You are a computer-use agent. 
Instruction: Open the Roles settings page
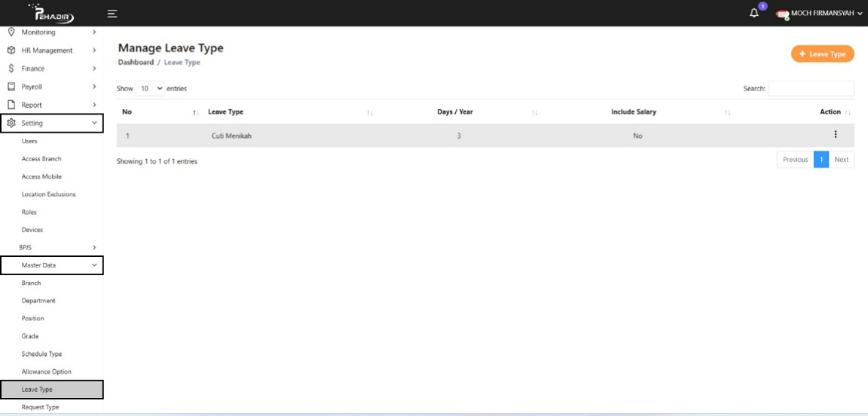[29, 212]
